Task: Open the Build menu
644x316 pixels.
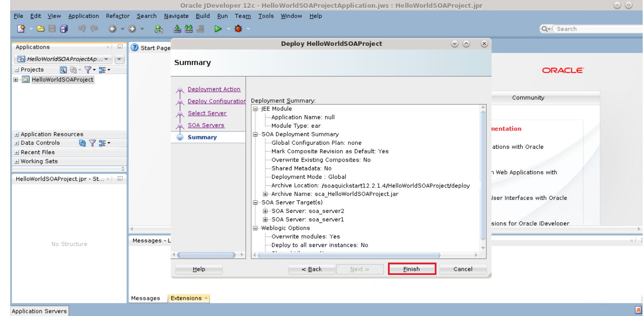Action: [x=203, y=16]
